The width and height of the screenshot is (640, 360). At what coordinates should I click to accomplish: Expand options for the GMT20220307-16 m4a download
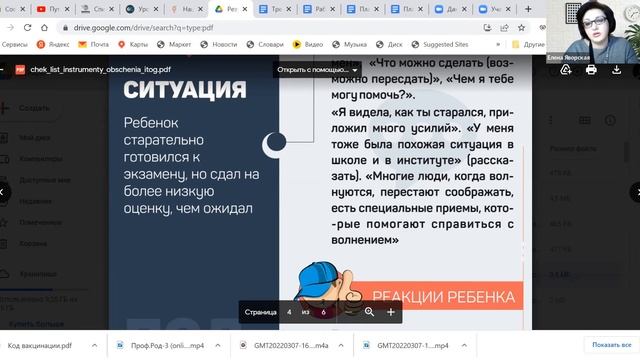click(341, 345)
